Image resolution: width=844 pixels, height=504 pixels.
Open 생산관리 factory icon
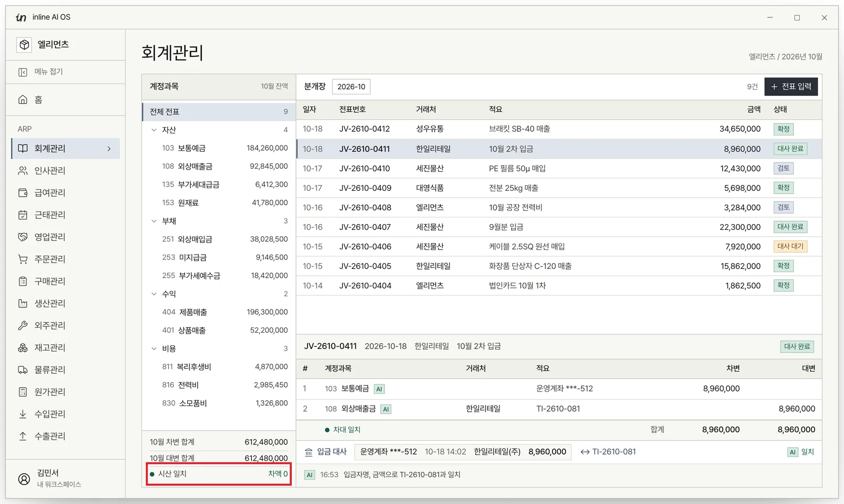coord(23,304)
